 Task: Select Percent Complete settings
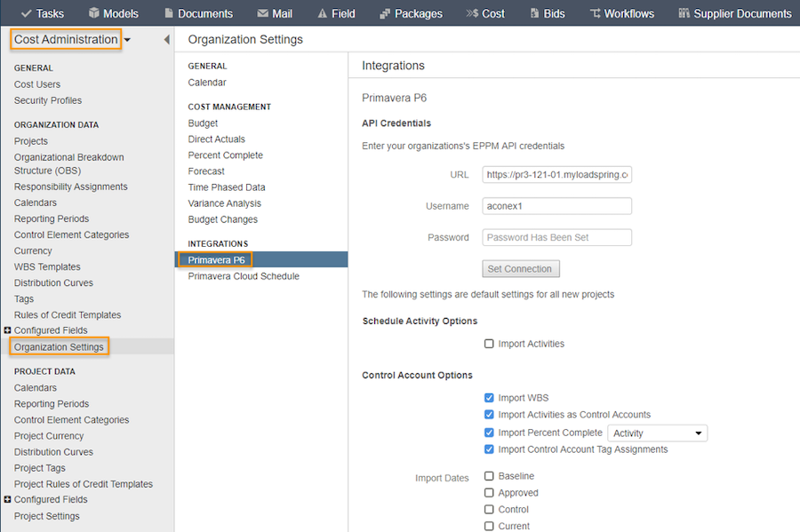point(226,155)
